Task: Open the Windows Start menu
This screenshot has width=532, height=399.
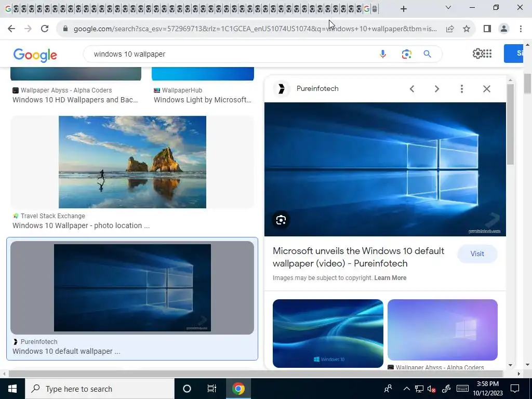Action: pyautogui.click(x=12, y=389)
